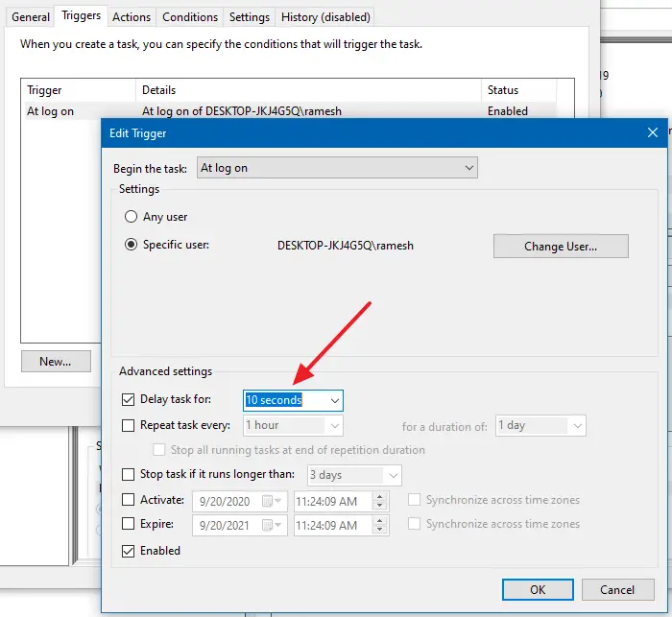Open the Begin the task dropdown
Image resolution: width=672 pixels, height=617 pixels.
pyautogui.click(x=337, y=168)
